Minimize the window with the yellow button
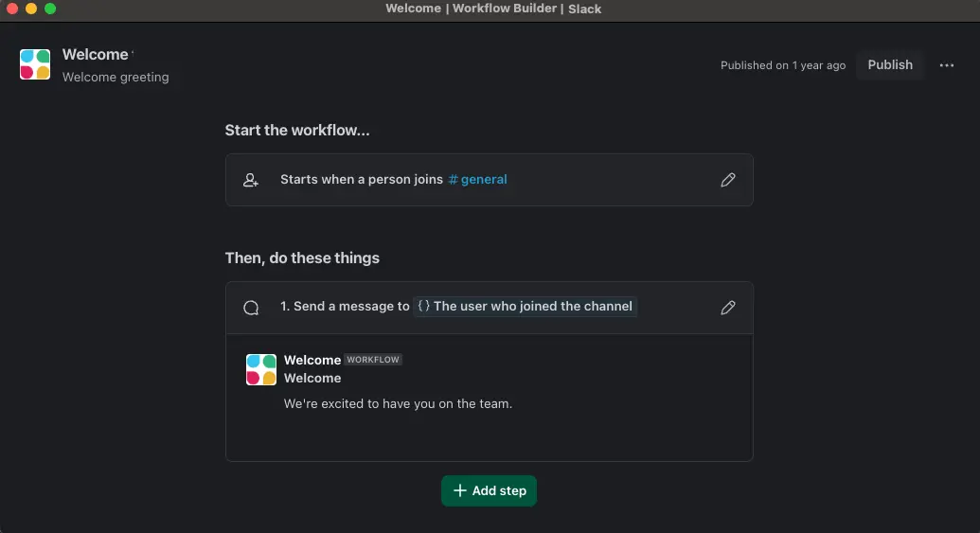This screenshot has width=980, height=533. (x=31, y=9)
